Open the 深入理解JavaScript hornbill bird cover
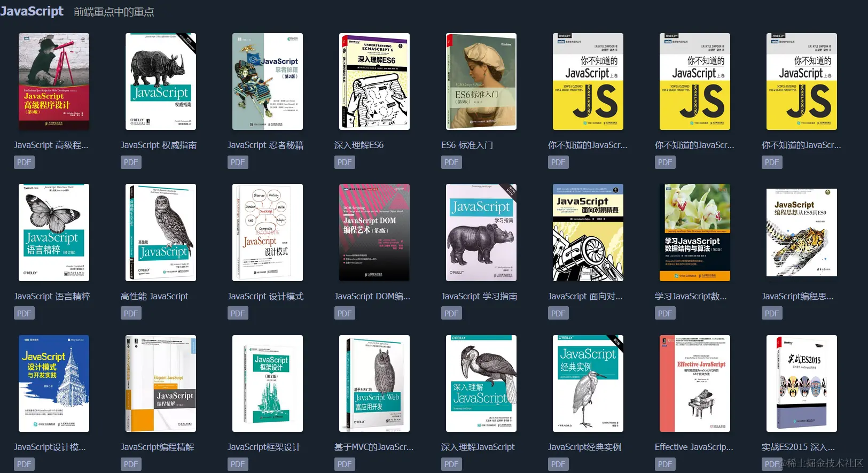 click(481, 383)
